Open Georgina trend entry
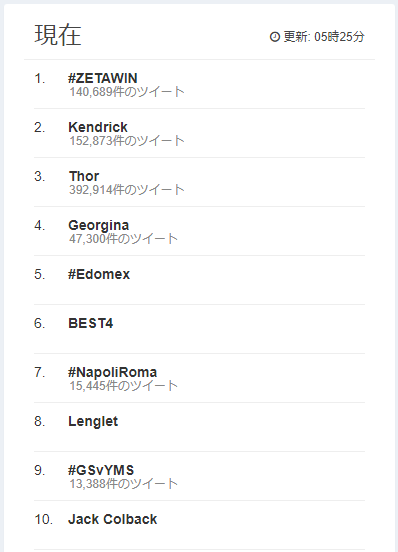 [99, 225]
